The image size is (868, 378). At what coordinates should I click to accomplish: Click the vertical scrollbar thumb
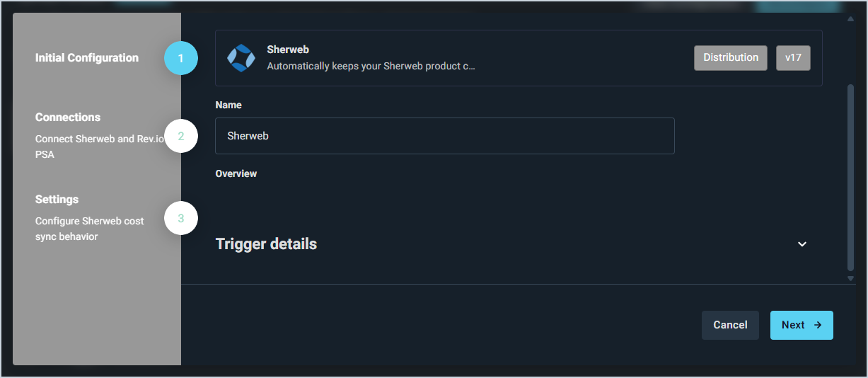[x=850, y=177]
